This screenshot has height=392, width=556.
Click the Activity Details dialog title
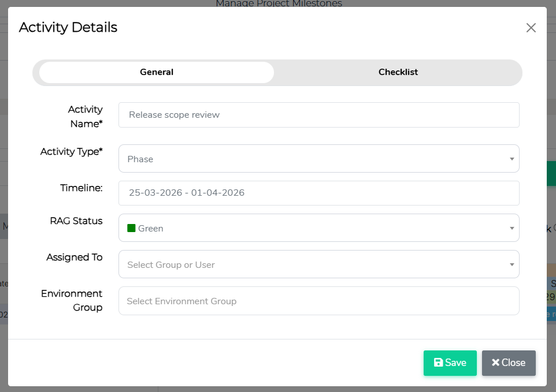(68, 27)
